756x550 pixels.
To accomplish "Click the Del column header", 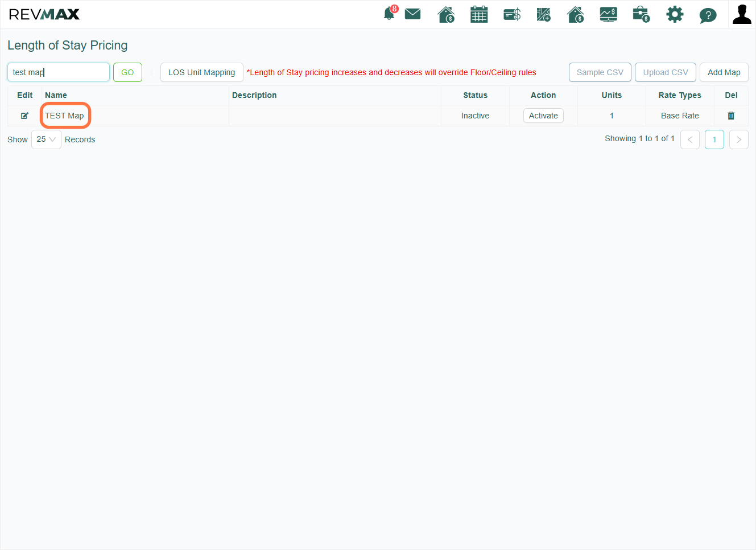I will (x=731, y=95).
